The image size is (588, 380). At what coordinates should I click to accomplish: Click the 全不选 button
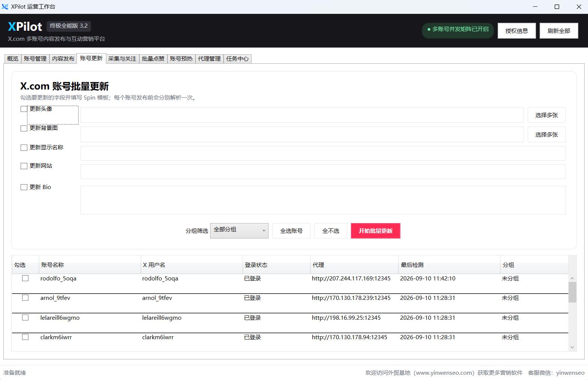pyautogui.click(x=331, y=231)
